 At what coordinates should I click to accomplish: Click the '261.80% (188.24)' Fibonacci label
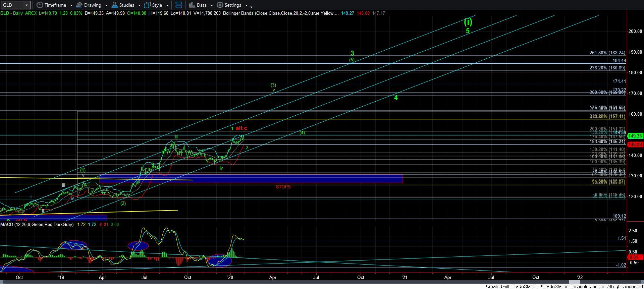pyautogui.click(x=607, y=53)
